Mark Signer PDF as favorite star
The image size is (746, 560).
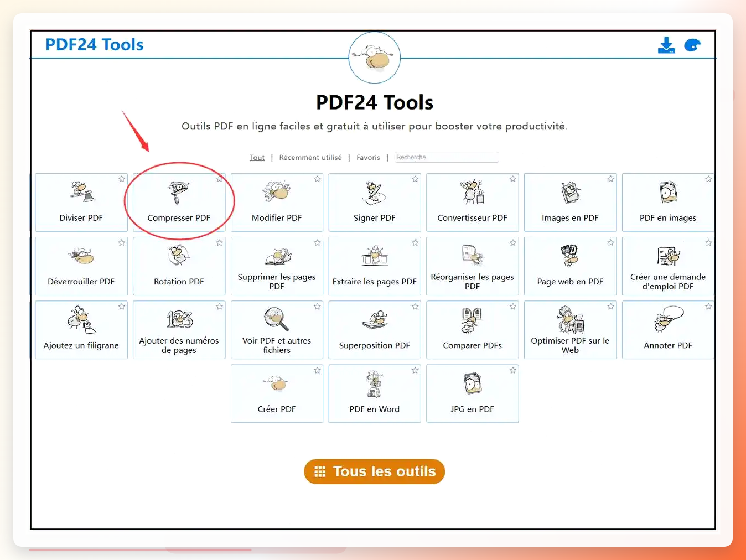(415, 179)
